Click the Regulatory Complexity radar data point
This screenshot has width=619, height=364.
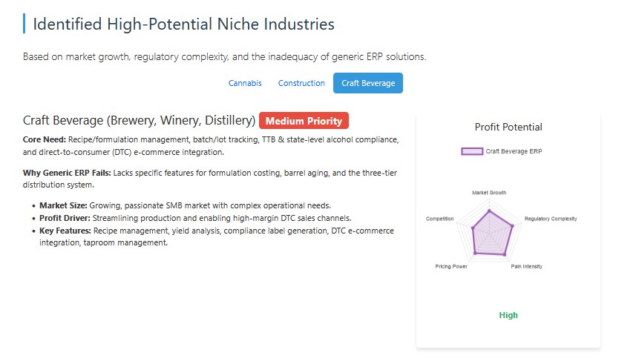pyautogui.click(x=512, y=225)
